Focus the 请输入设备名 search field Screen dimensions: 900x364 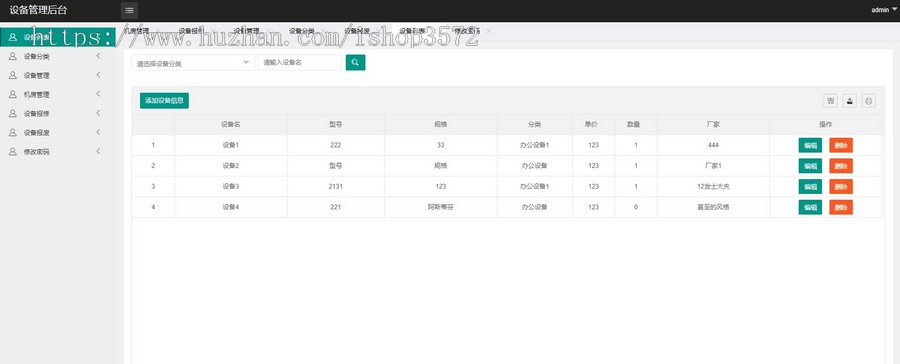point(300,63)
